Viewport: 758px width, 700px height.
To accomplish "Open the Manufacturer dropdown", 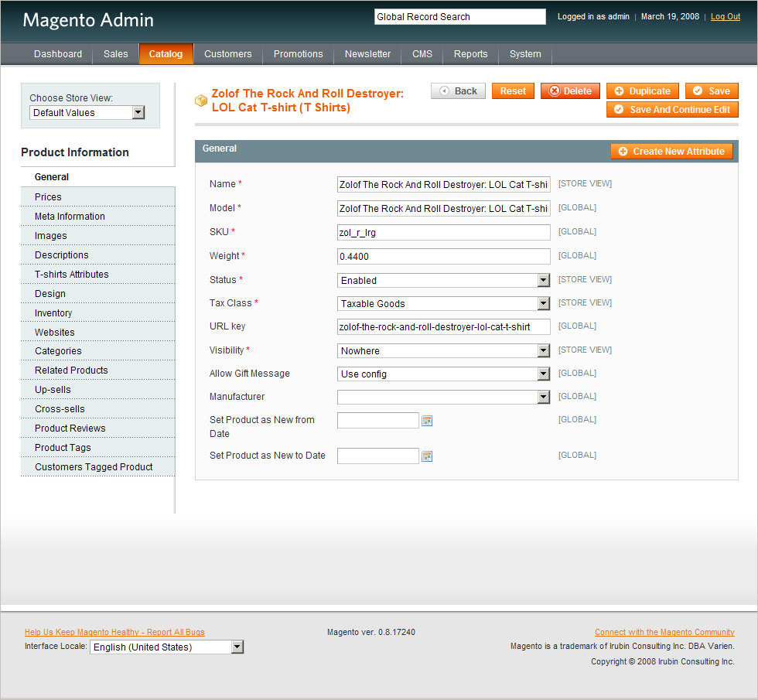I will [444, 397].
